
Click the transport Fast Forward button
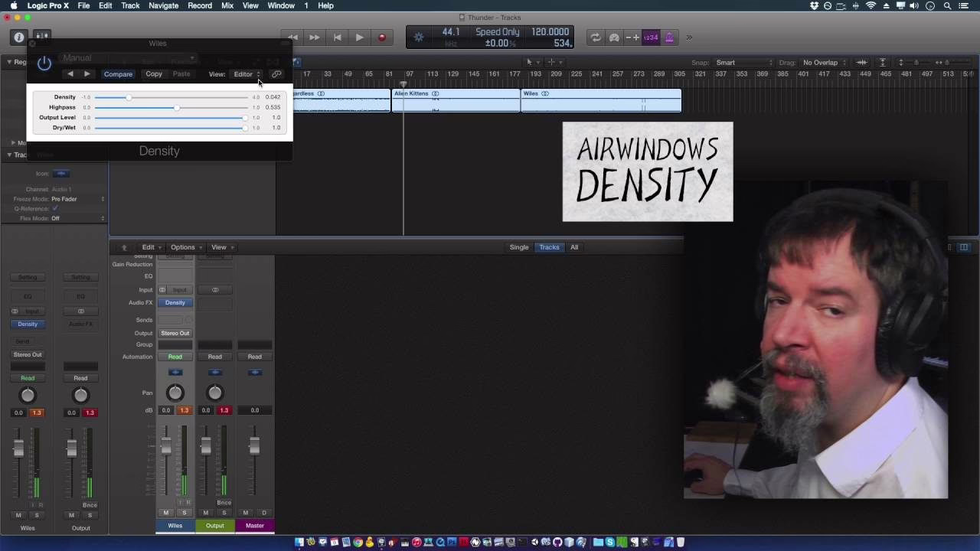[315, 37]
